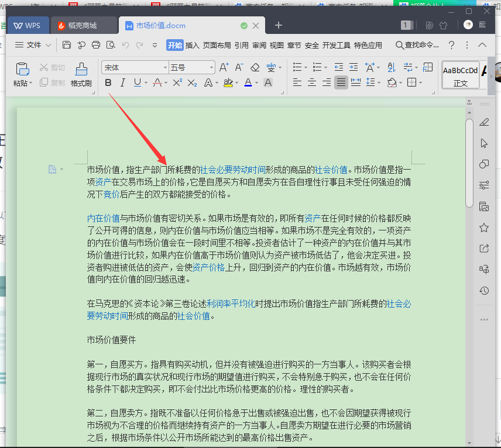Image resolution: width=501 pixels, height=448 pixels.
Task: Align text left
Action: pos(297,82)
